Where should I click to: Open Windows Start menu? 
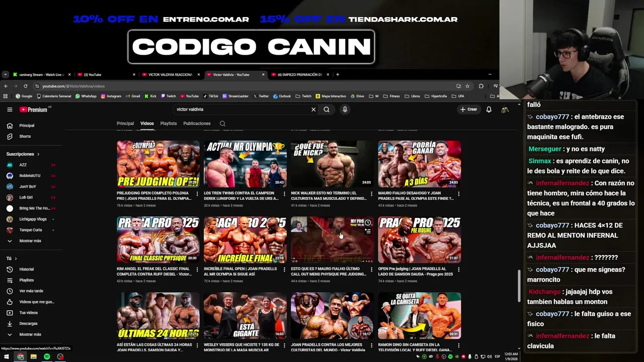point(7,356)
